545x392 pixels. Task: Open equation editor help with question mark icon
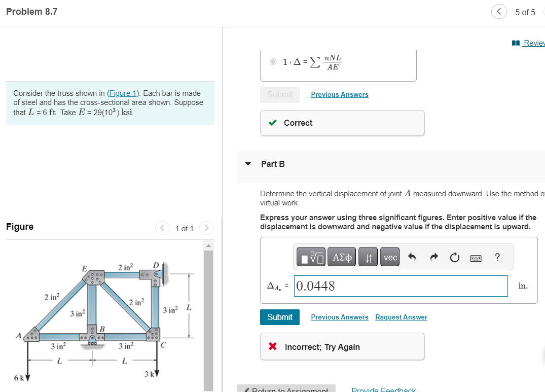[x=497, y=257]
